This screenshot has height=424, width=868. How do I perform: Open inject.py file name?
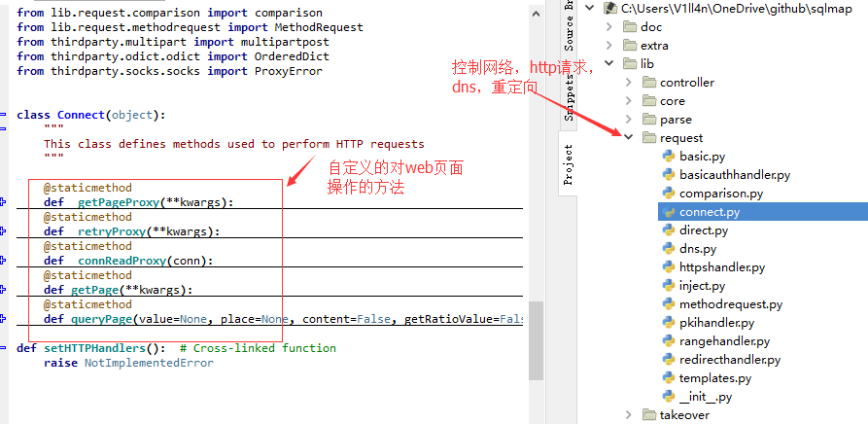click(x=703, y=286)
